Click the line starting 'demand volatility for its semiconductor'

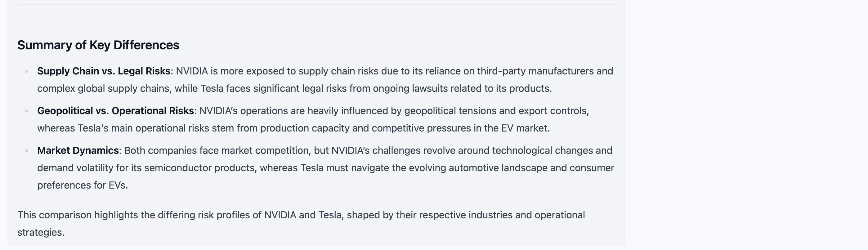tap(325, 168)
